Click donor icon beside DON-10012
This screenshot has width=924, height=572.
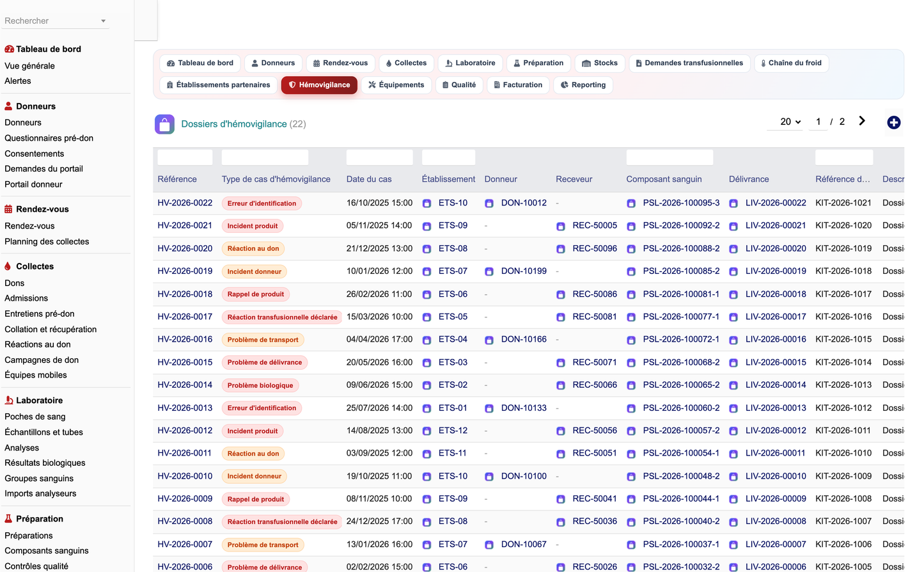coord(489,203)
